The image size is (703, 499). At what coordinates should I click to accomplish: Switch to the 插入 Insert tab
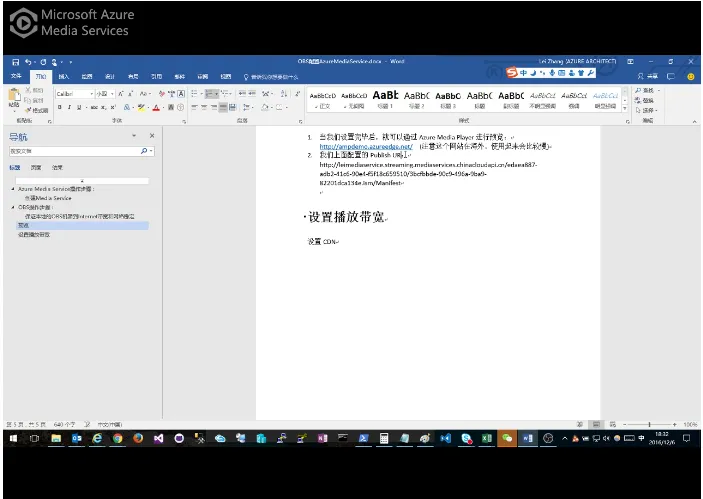64,77
